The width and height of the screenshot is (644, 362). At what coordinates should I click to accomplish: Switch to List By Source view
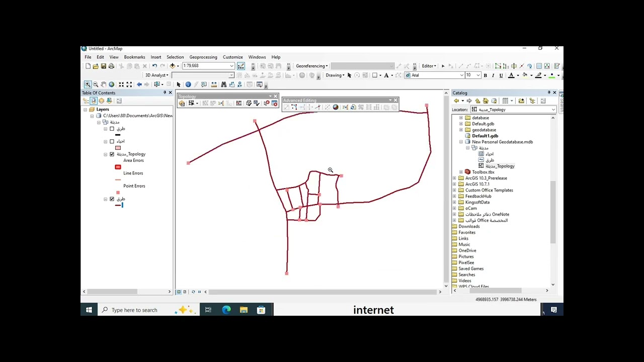pos(94,101)
